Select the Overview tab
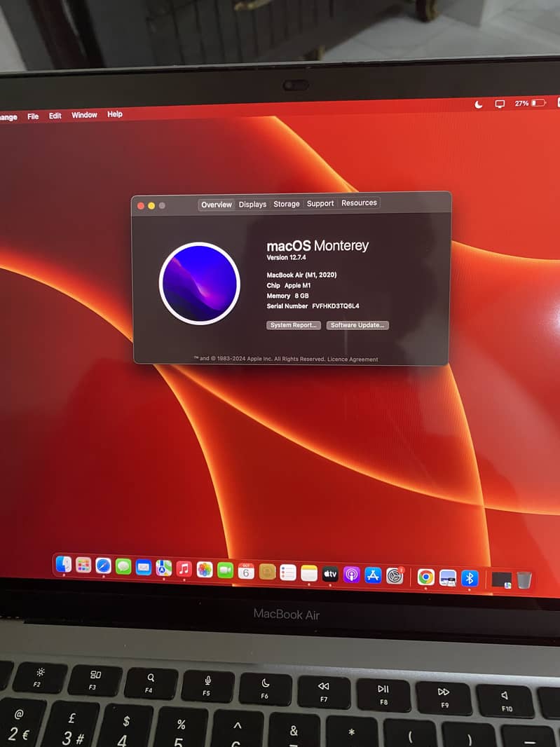Screen dimensions: 560x747 pyautogui.click(x=217, y=205)
